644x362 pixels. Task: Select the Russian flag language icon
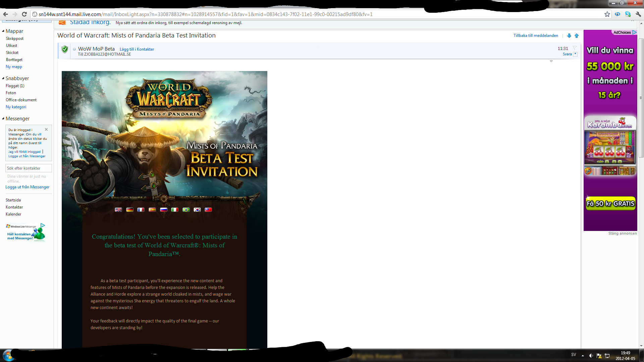(164, 210)
